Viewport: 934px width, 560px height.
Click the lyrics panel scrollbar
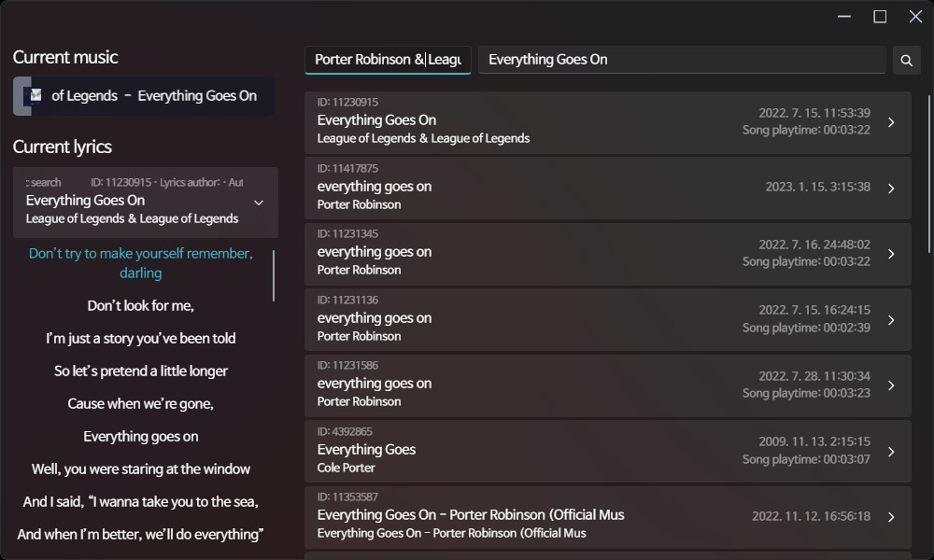point(274,275)
